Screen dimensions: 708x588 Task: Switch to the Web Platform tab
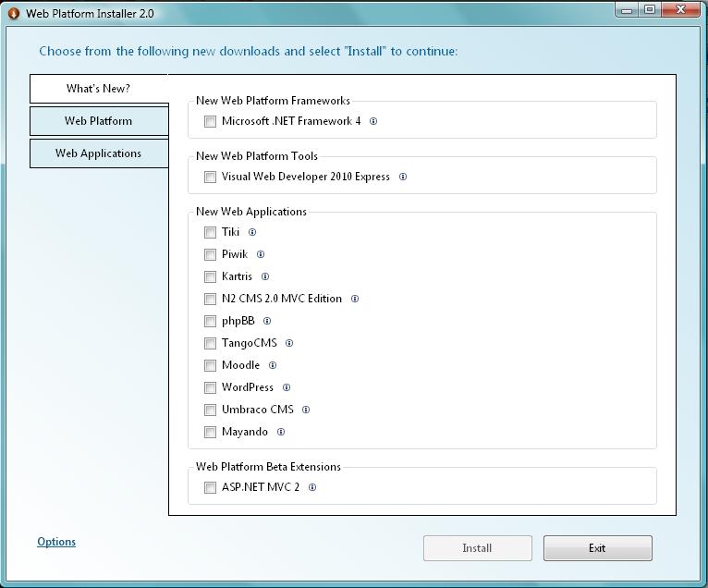[x=99, y=121]
